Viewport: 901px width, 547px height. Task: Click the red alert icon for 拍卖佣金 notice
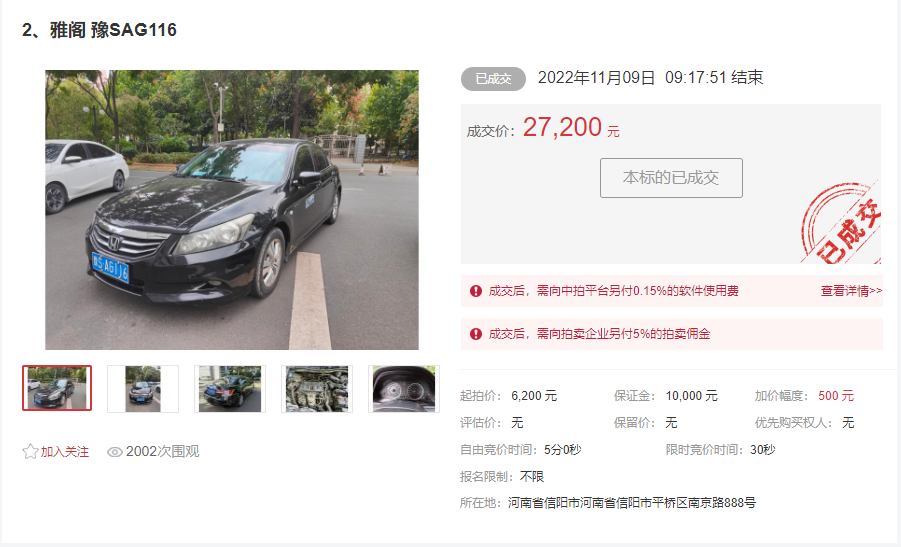point(476,334)
